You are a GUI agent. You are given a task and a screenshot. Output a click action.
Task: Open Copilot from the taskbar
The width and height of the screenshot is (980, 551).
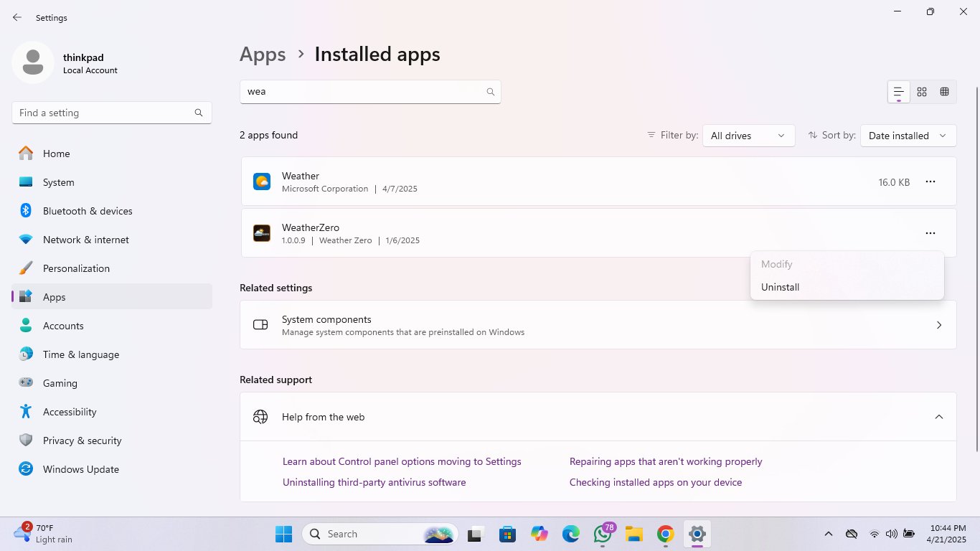(539, 534)
